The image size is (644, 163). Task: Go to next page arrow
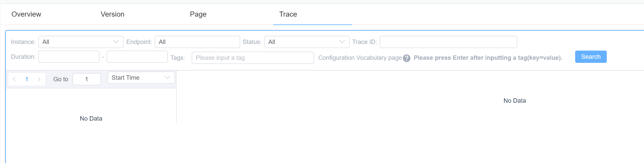click(x=39, y=79)
